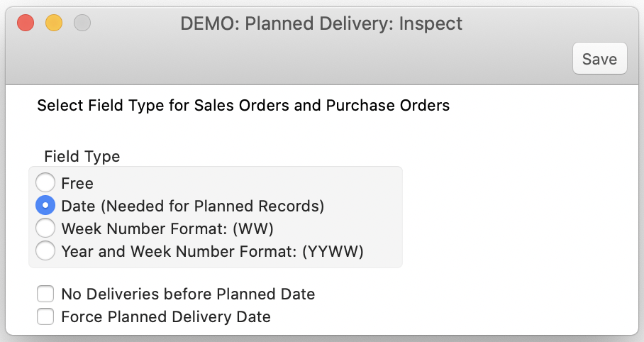
Task: Enable the No Deliveries before Planned Date checkbox
Action: pyautogui.click(x=45, y=294)
